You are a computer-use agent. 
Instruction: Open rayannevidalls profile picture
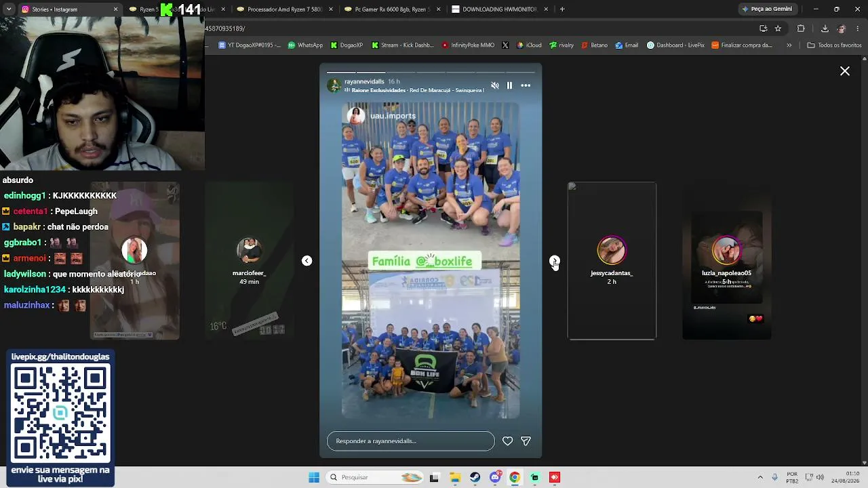(334, 85)
